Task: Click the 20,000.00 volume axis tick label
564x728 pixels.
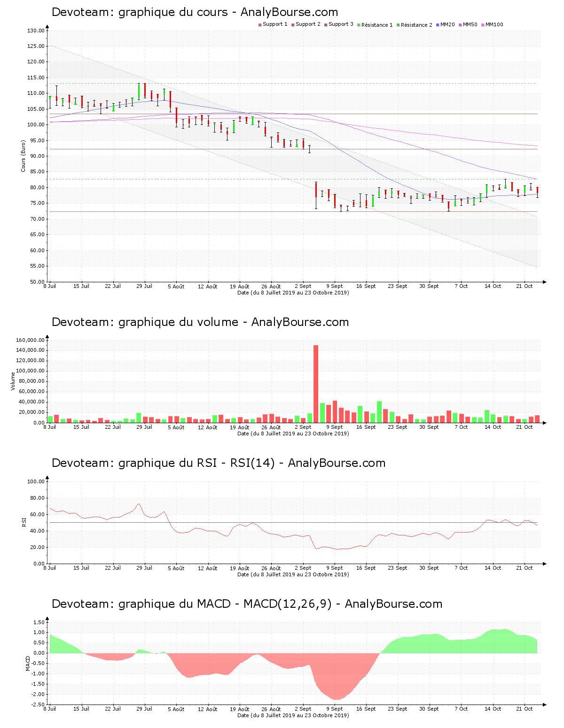Action: click(x=32, y=412)
